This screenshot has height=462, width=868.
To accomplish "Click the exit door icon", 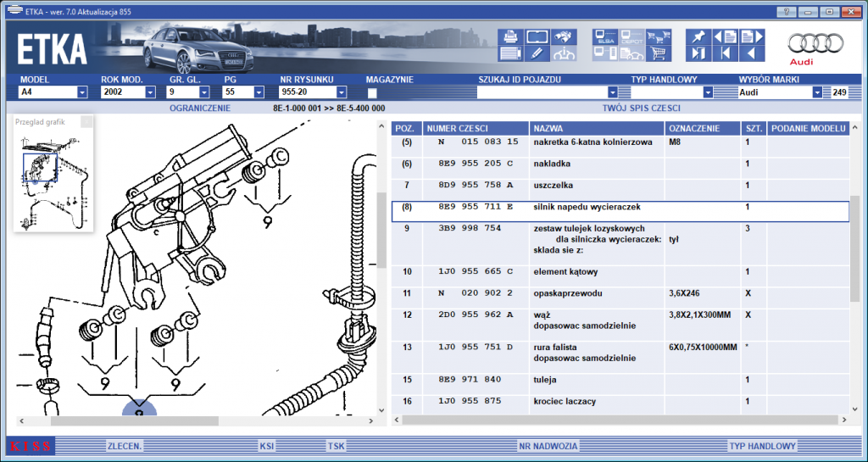I will [x=698, y=53].
